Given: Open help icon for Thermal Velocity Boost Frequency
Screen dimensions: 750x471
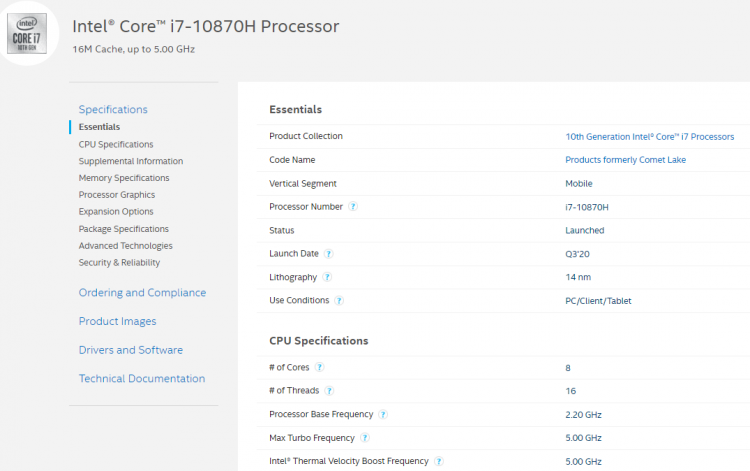Looking at the screenshot, I should [x=439, y=461].
